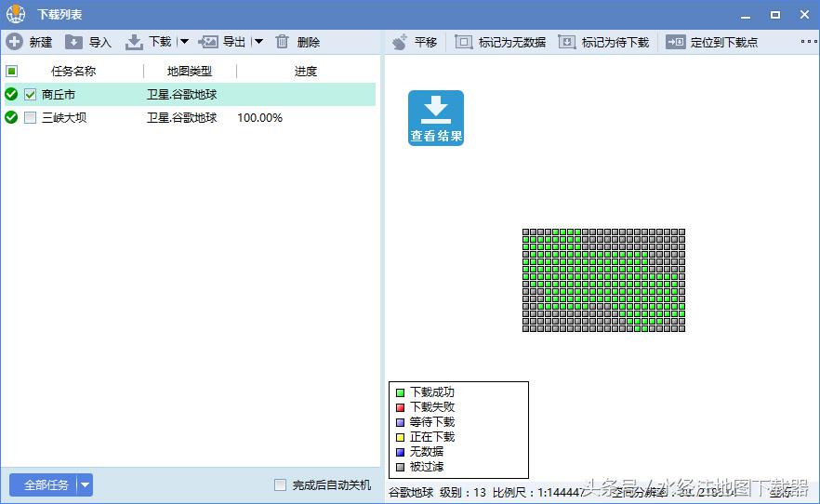Click the 下载 (Download) toolbar icon

[x=135, y=42]
